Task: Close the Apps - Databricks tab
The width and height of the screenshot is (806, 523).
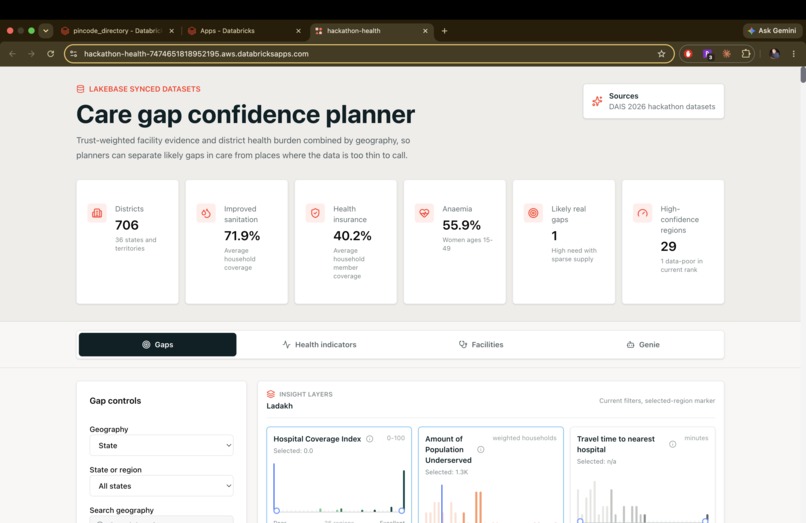Action: pos(298,31)
